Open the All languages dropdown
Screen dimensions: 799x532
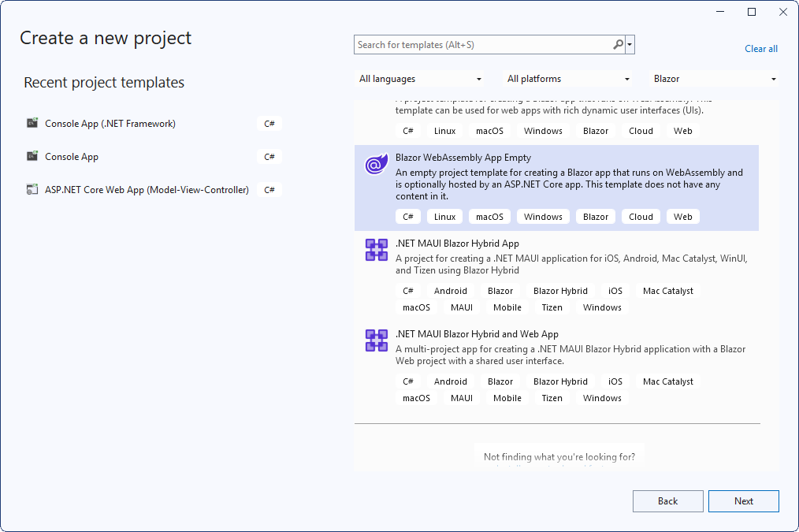(420, 79)
